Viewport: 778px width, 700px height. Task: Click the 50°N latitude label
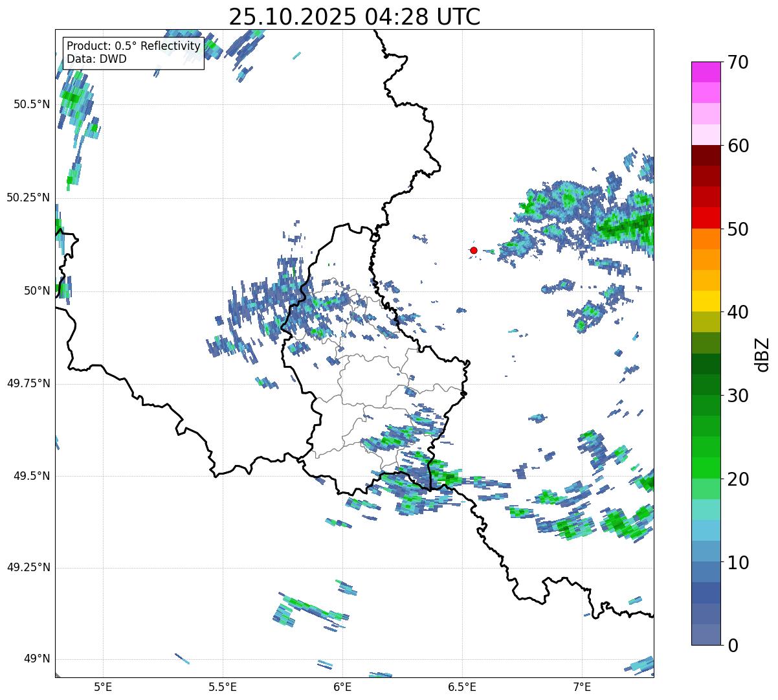(37, 291)
